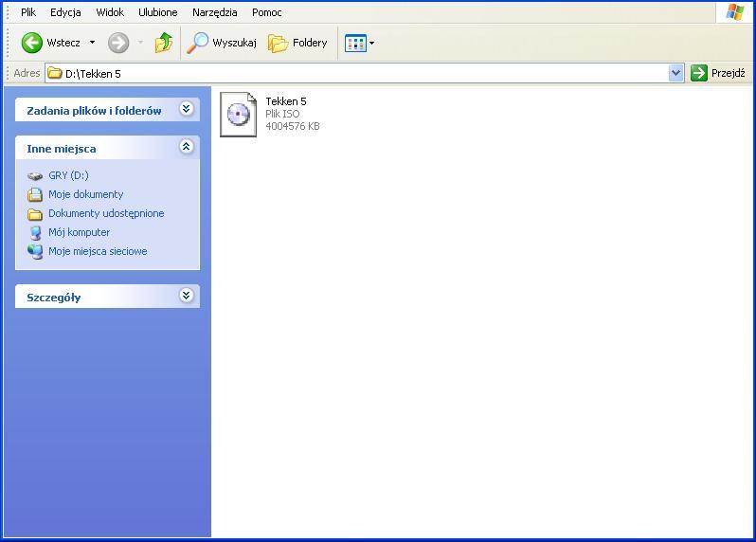The height and width of the screenshot is (542, 756).
Task: Go up one folder level icon
Action: pos(164,43)
